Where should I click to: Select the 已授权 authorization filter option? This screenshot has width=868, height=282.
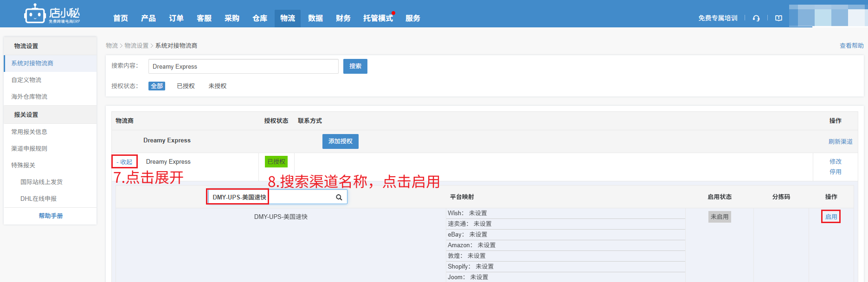[x=186, y=86]
